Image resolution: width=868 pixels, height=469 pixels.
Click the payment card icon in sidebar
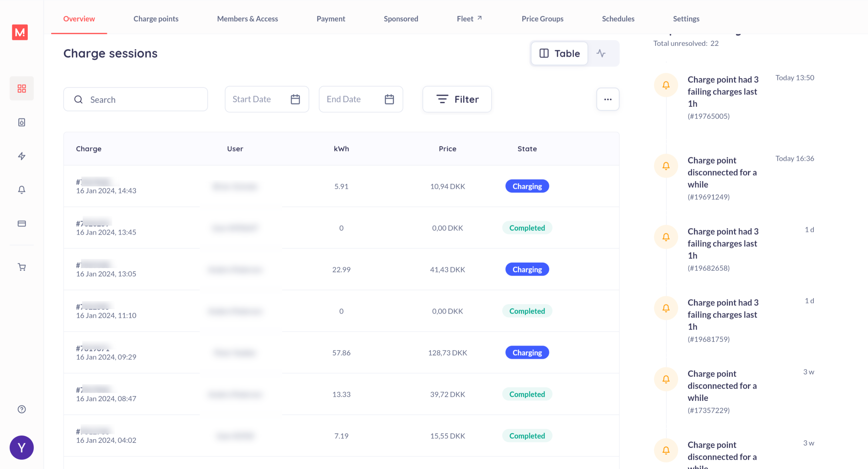[x=22, y=224]
